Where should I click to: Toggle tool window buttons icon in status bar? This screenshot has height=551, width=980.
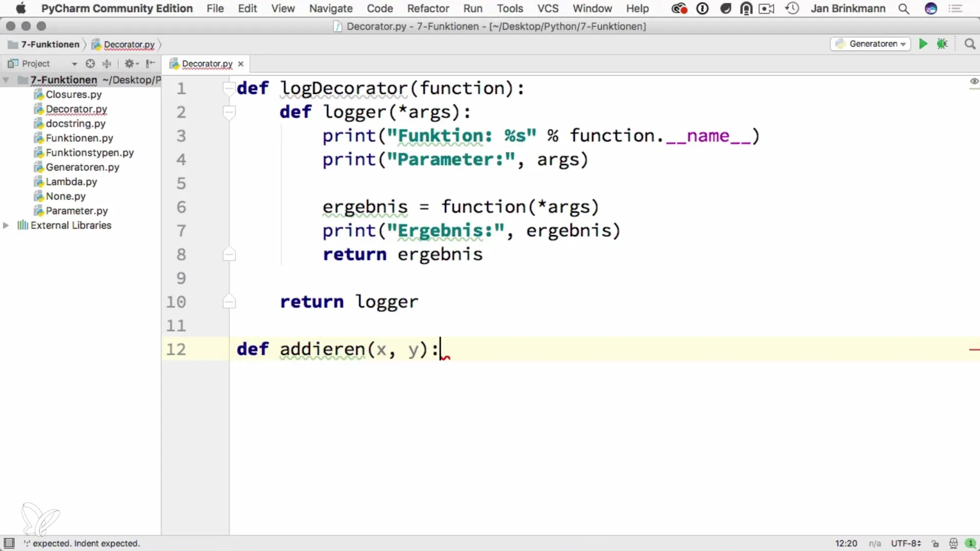click(x=9, y=543)
